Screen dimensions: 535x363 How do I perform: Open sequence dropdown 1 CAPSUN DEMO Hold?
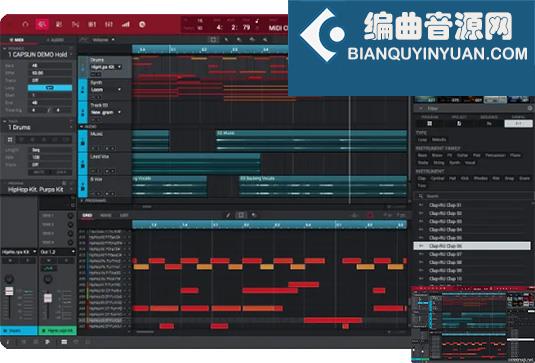tap(39, 55)
